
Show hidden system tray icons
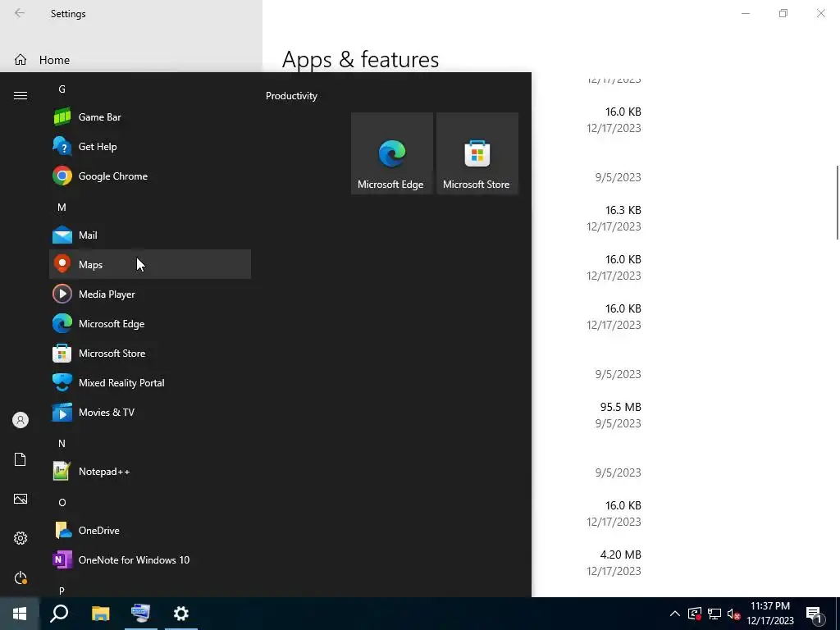click(x=675, y=614)
